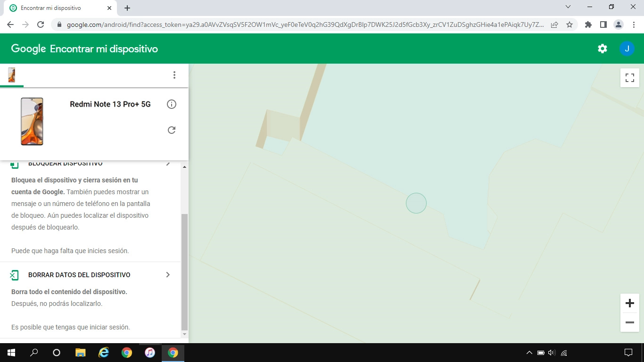Refresh the device location

click(172, 130)
